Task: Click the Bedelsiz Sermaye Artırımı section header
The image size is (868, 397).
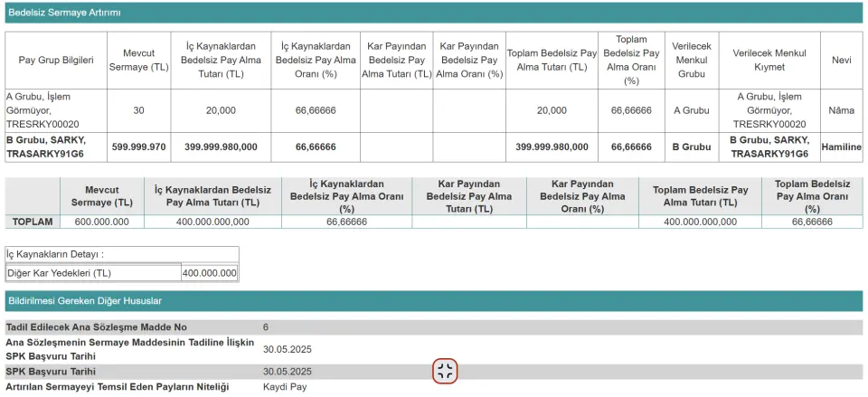Action: (64, 13)
